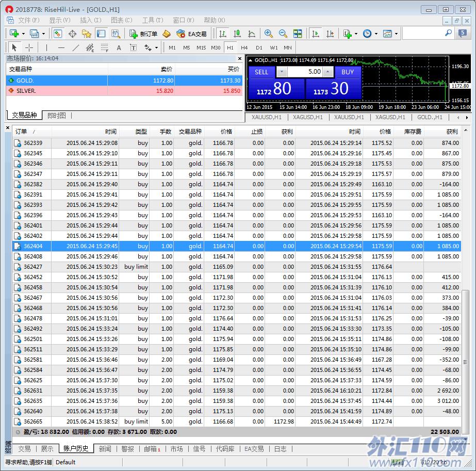Toggle the Market Watch window icon

[x=58, y=34]
